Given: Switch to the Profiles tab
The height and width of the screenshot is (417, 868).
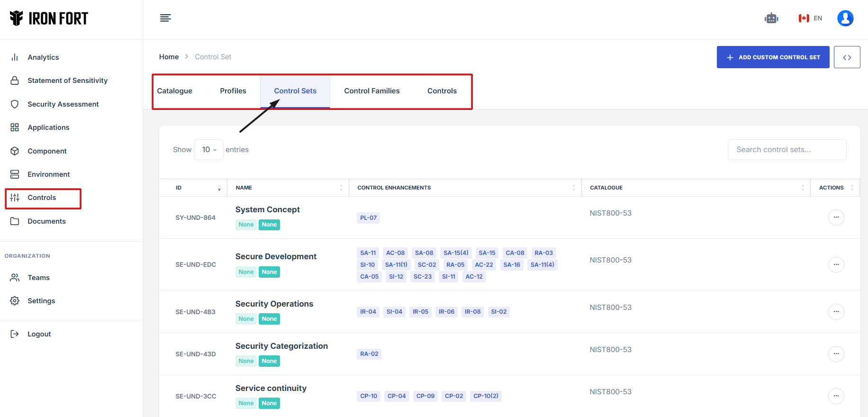Looking at the screenshot, I should (233, 91).
